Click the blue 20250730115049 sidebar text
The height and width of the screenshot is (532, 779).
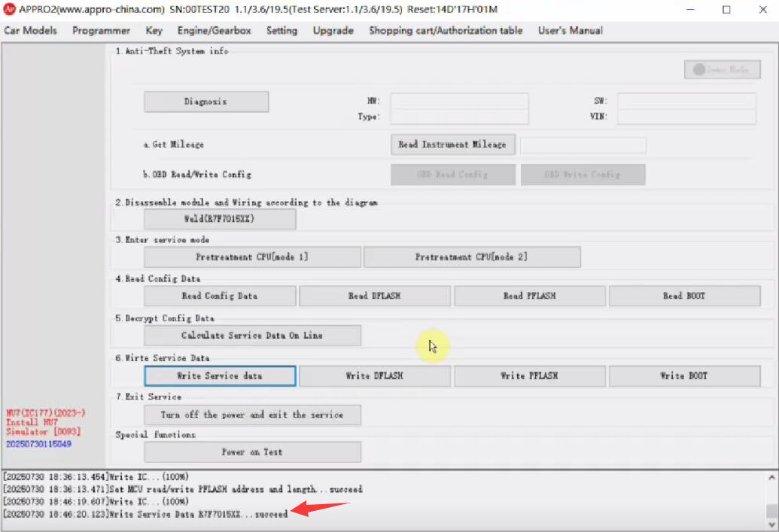tap(38, 443)
